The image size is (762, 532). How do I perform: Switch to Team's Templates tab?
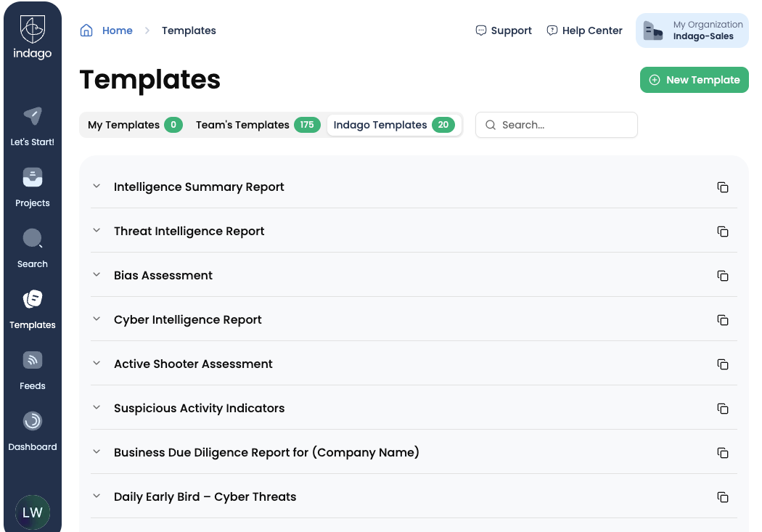[x=258, y=125]
